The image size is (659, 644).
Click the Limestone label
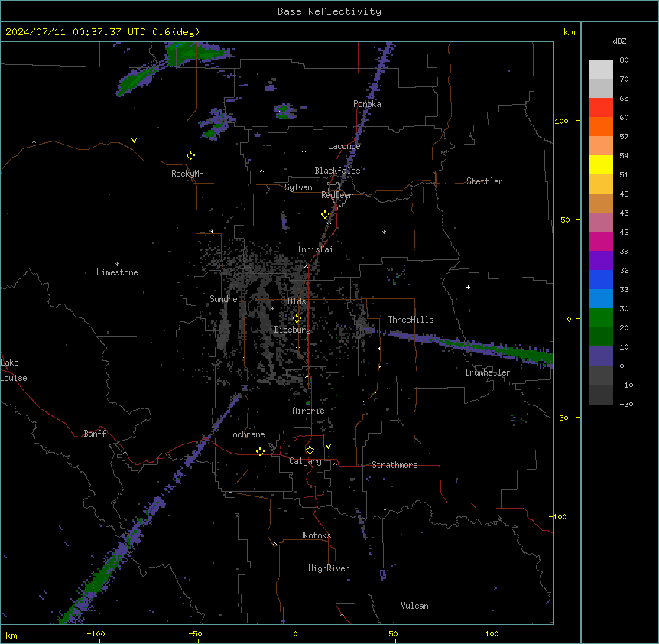pyautogui.click(x=117, y=272)
